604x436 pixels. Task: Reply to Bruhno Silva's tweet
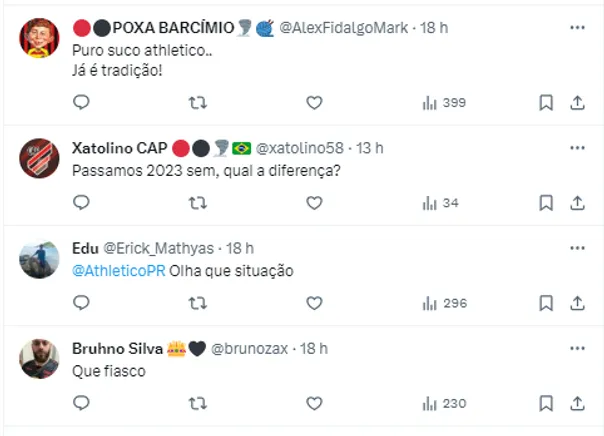pos(82,403)
